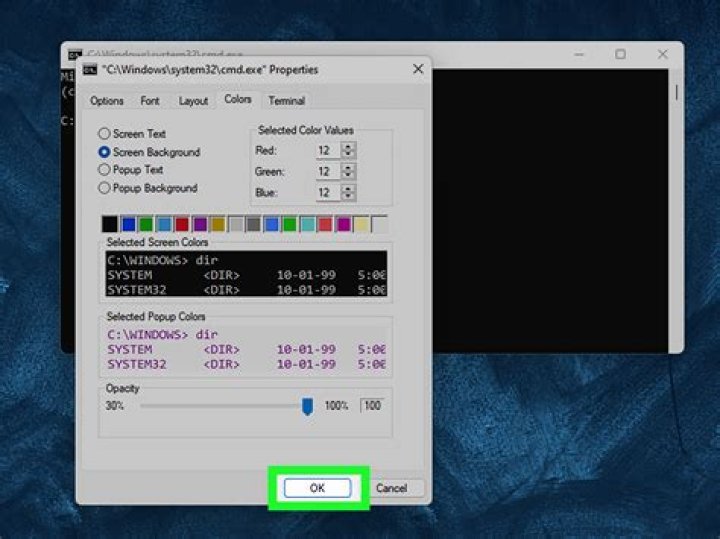Maximize the cmd.exe window
The image size is (720, 539).
(620, 54)
